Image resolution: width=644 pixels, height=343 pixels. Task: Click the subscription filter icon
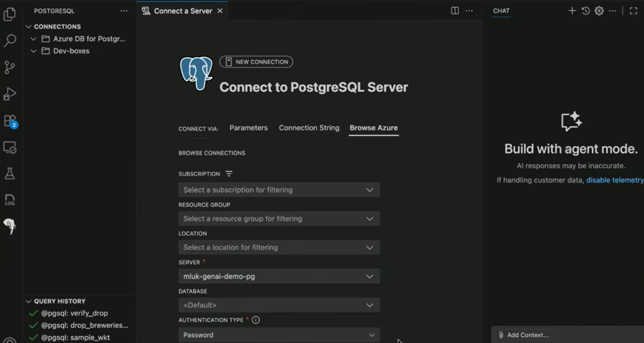click(x=229, y=174)
